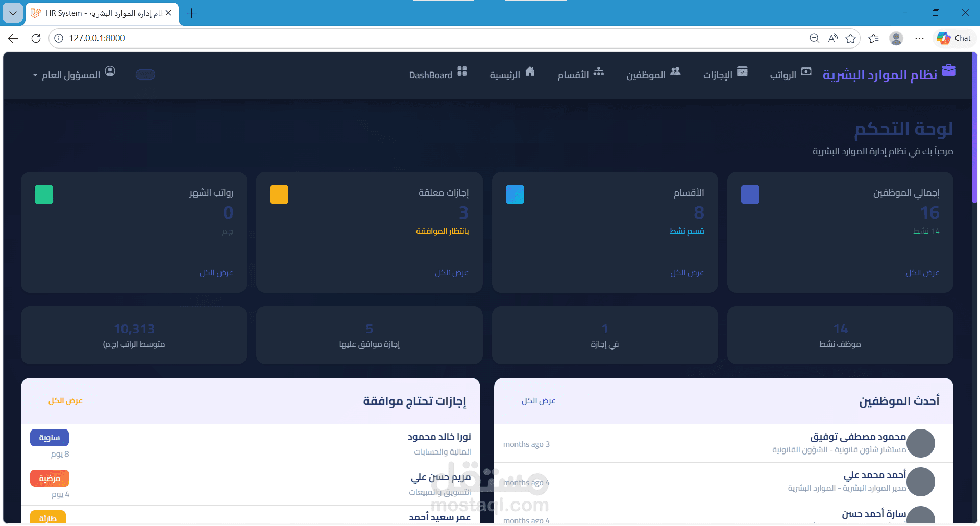Open the tab search chevron at top-left
Viewport: 980px width, 526px height.
[x=13, y=13]
